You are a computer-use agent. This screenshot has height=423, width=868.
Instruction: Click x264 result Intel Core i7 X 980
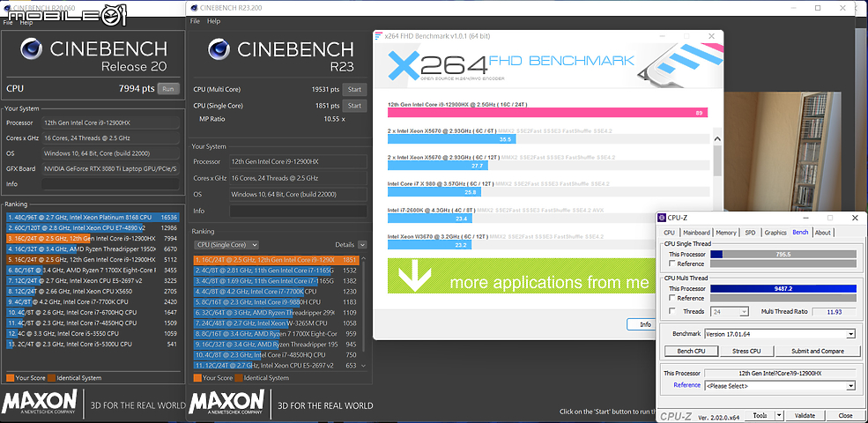548,188
